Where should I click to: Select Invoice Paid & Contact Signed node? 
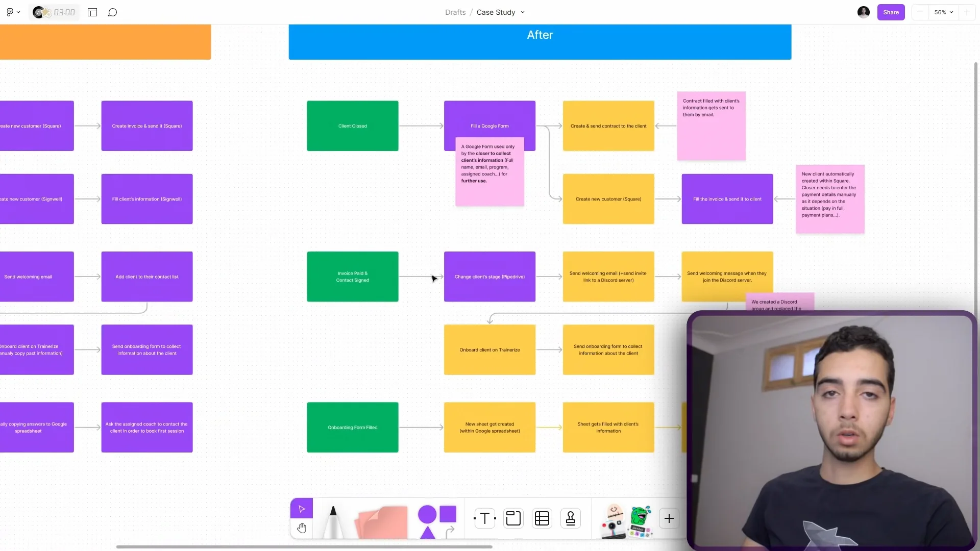[353, 277]
